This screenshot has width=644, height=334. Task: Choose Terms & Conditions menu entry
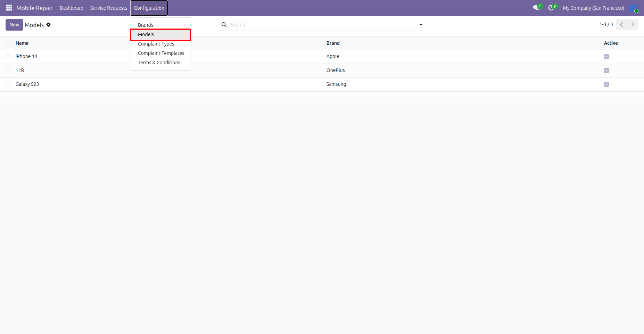(x=161, y=63)
